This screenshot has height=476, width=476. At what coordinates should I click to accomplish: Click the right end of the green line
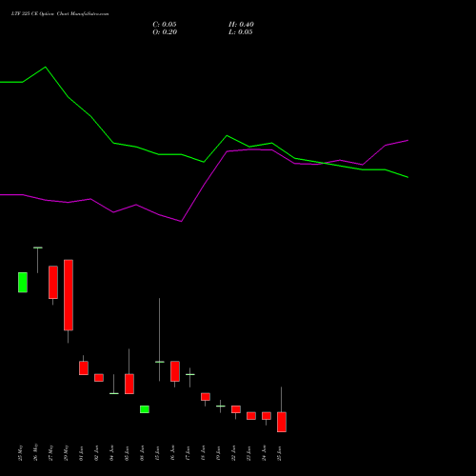pos(407,177)
